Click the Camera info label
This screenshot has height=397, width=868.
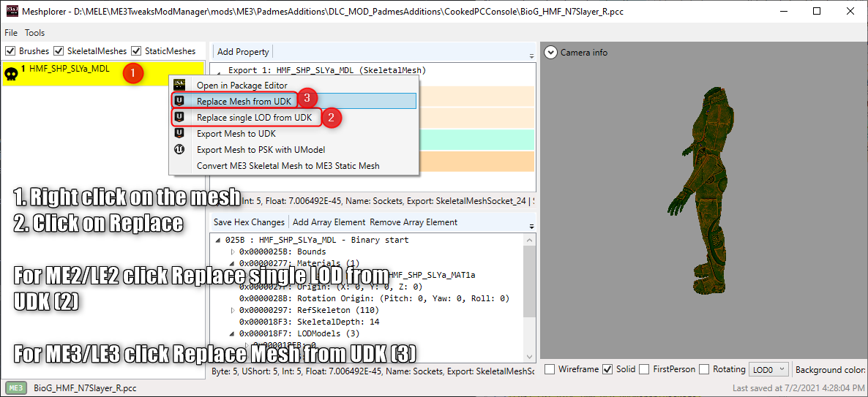point(584,53)
